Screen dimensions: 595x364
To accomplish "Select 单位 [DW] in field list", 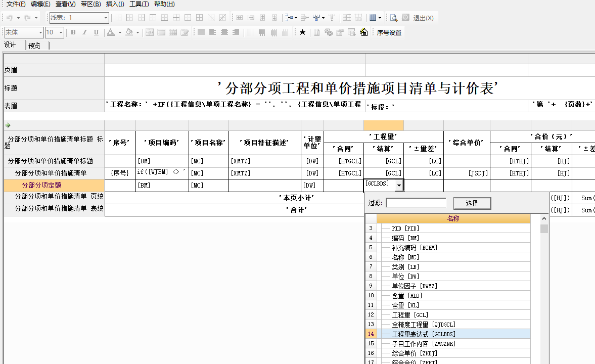I will pos(453,277).
